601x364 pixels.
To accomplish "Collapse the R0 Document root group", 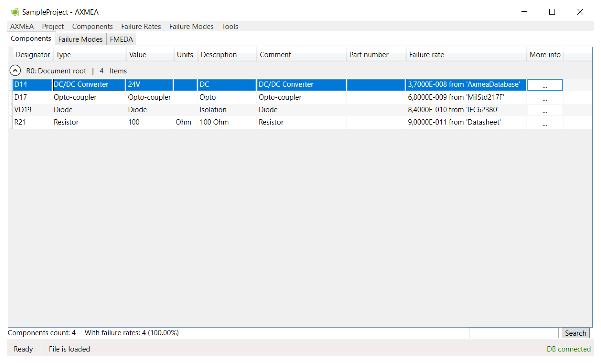I will pos(15,71).
